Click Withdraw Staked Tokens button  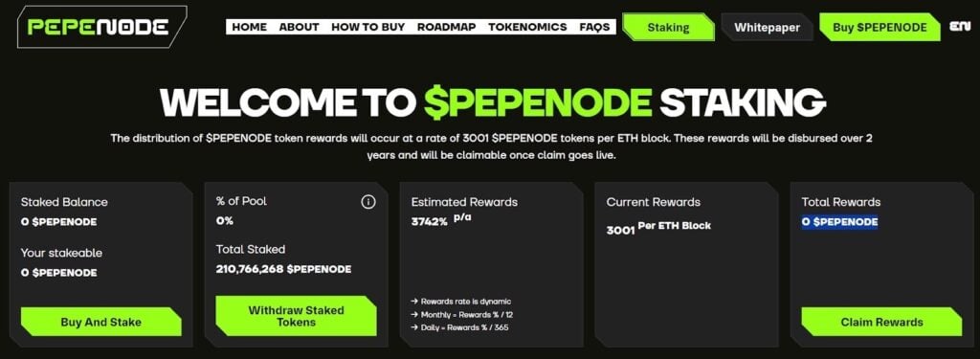click(297, 316)
